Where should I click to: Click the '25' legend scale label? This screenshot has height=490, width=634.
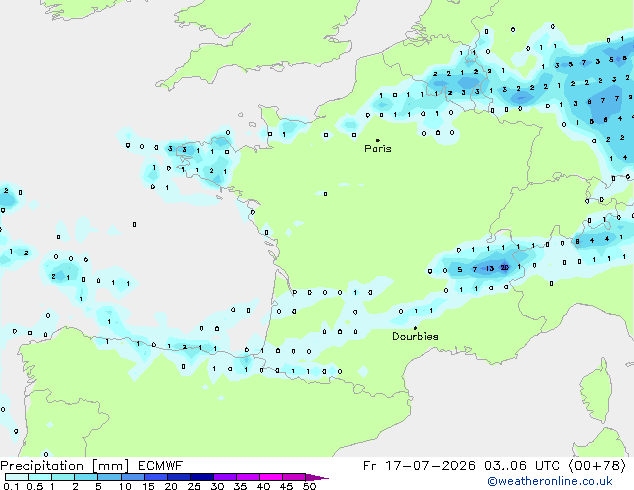click(x=194, y=486)
